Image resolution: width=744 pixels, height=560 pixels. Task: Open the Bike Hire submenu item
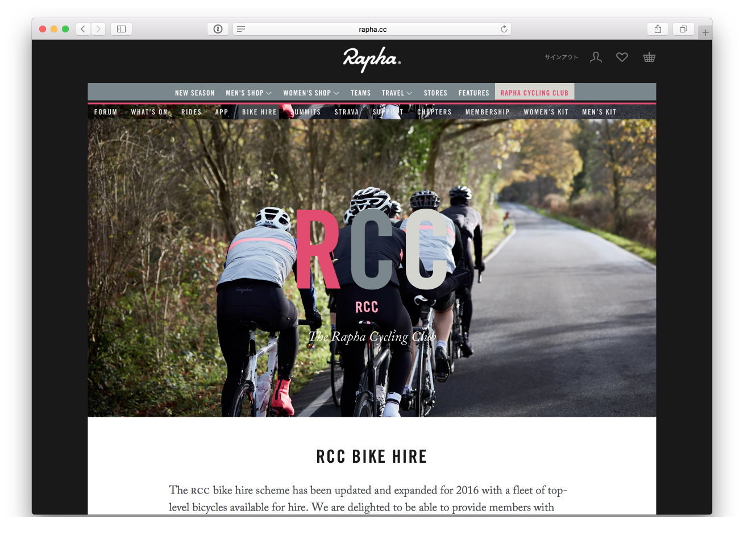pos(259,112)
